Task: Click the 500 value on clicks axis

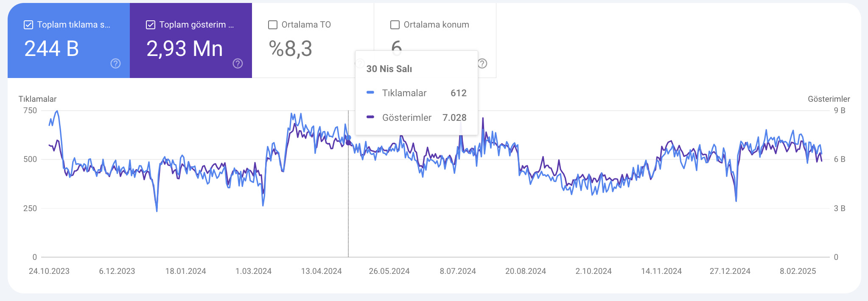Action: pyautogui.click(x=30, y=159)
